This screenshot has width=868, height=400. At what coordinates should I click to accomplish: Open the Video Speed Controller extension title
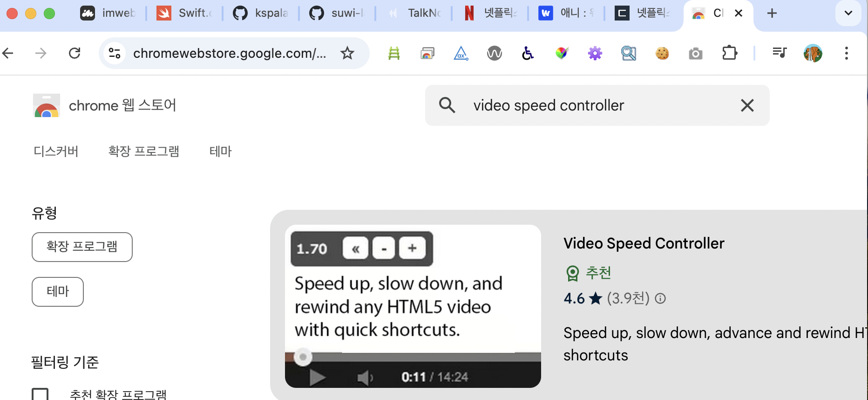[x=644, y=243]
